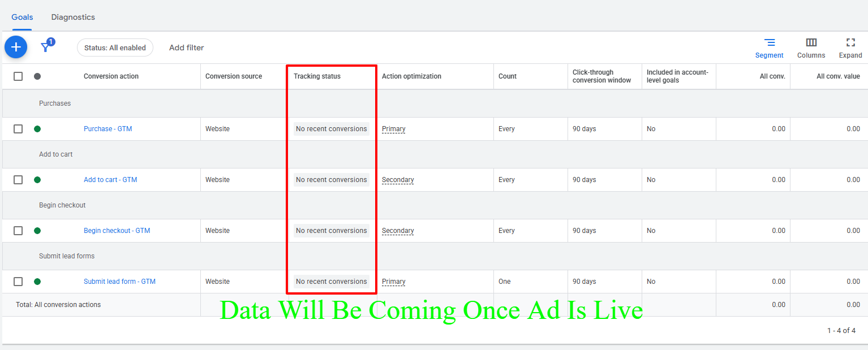
Task: Switch to the Diagnostics tab
Action: click(x=73, y=17)
